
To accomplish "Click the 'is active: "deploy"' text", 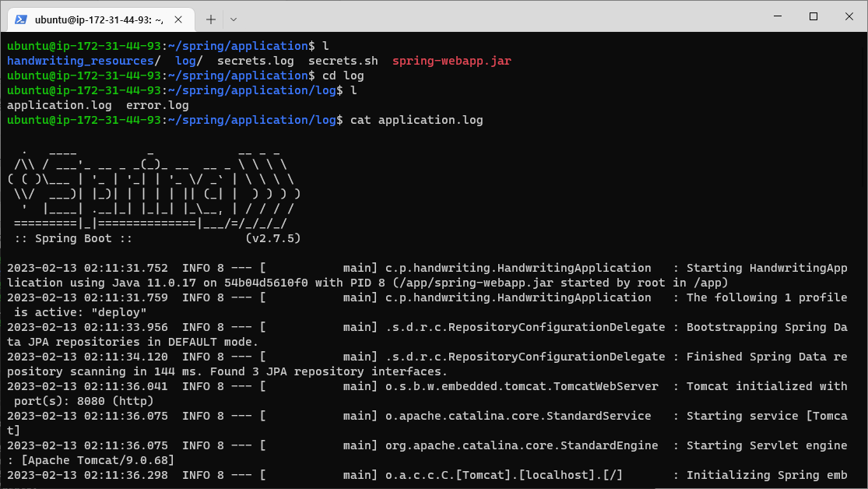I will 80,312.
